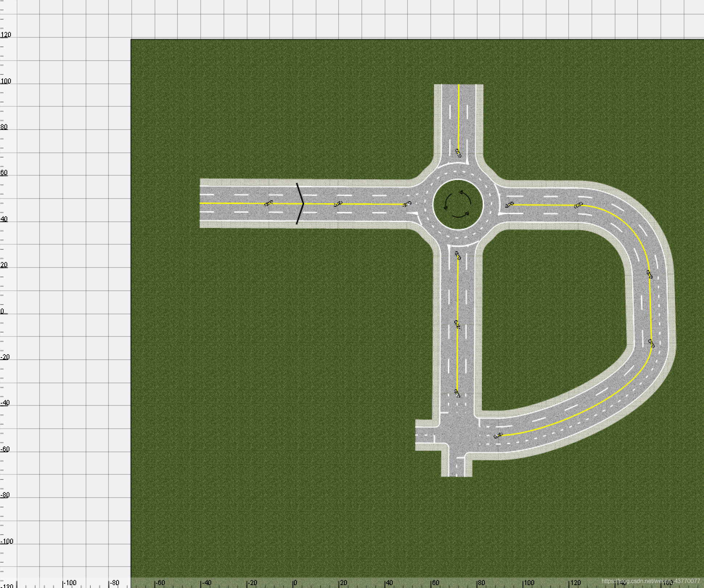Viewport: 704px width, 588px height.
Task: Click the 120 label on vertical ruler
Action: pyautogui.click(x=6, y=35)
